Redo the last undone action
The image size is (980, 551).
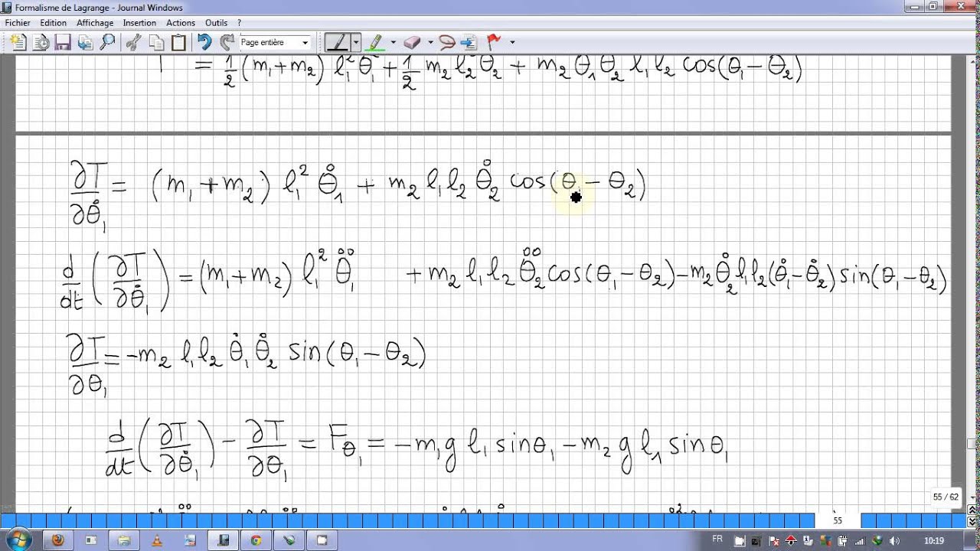pos(227,42)
